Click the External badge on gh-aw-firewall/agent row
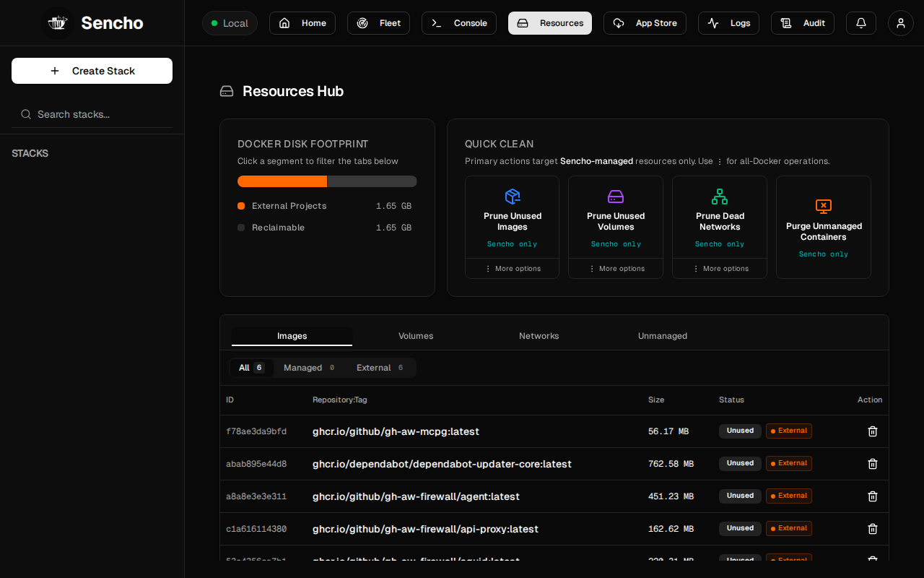This screenshot has width=924, height=578. coord(789,496)
